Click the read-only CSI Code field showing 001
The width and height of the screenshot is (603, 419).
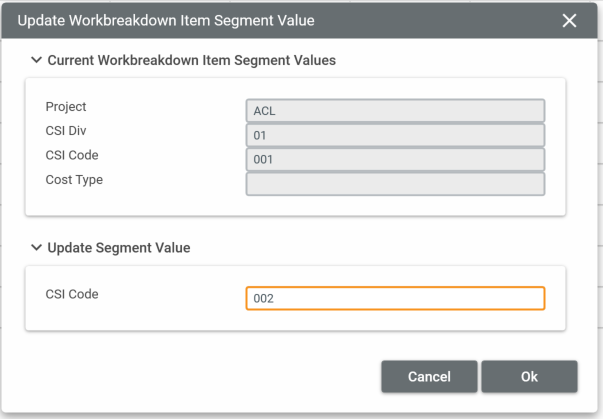pyautogui.click(x=395, y=159)
